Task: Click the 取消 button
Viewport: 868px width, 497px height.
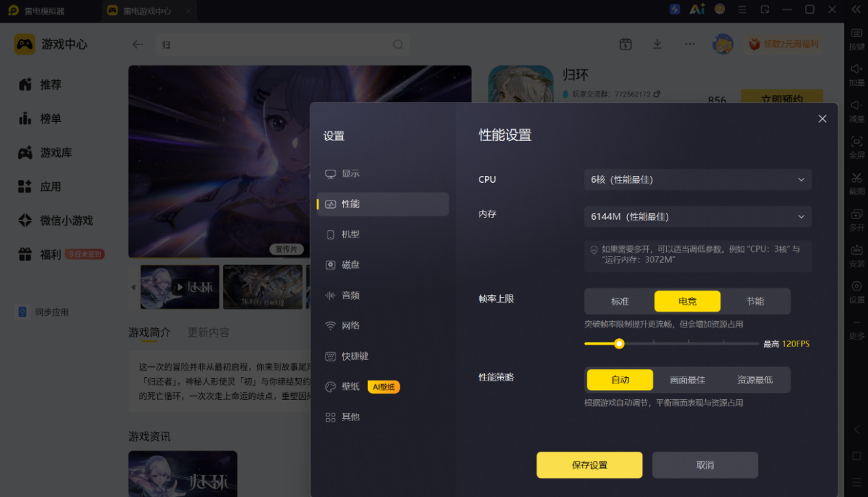Action: point(705,465)
